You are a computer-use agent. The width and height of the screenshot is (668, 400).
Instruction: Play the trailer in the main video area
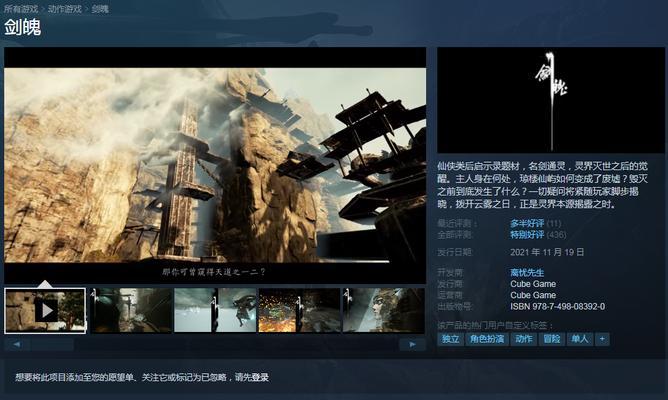click(x=215, y=165)
